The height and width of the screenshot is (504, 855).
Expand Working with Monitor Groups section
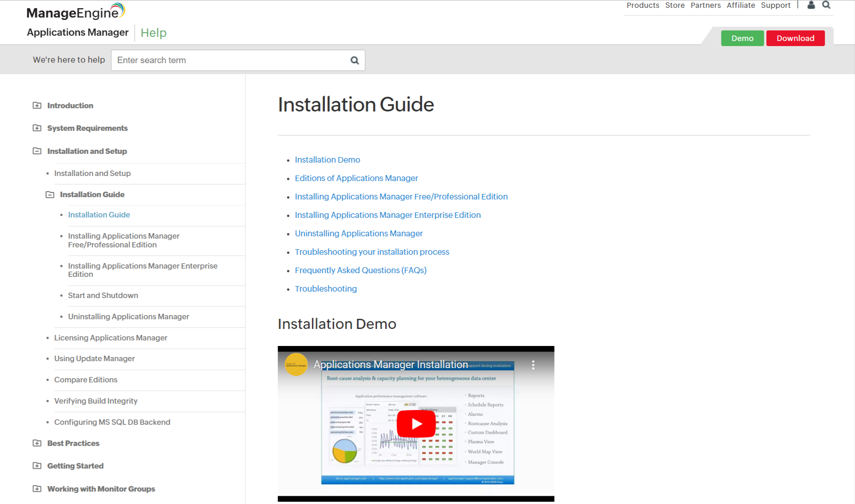pos(37,489)
